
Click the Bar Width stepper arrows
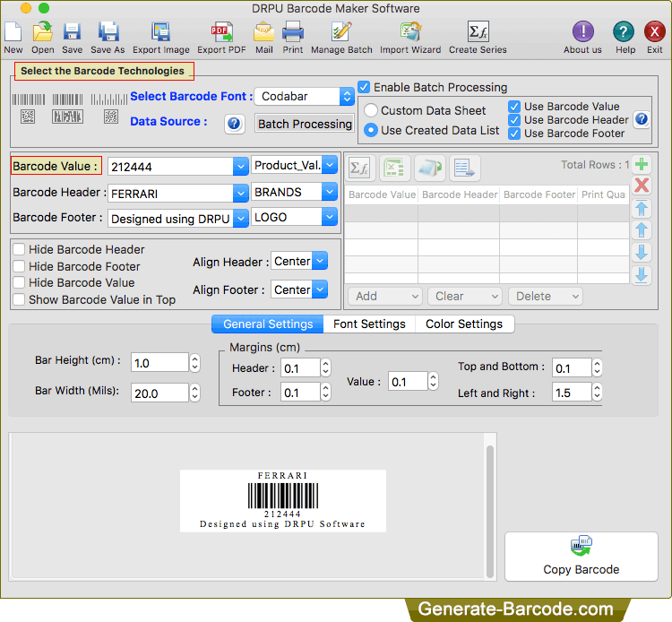pyautogui.click(x=195, y=393)
